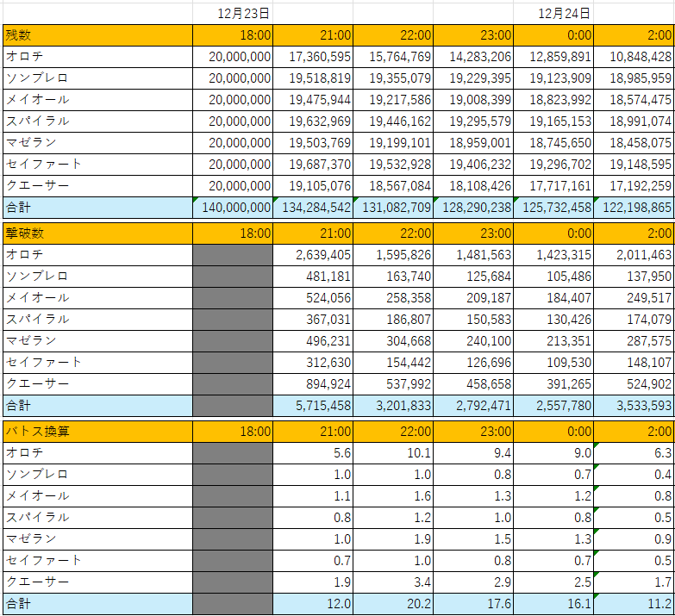Select マゼラン defeated value 287,575
The width and height of the screenshot is (675, 616).
[634, 340]
